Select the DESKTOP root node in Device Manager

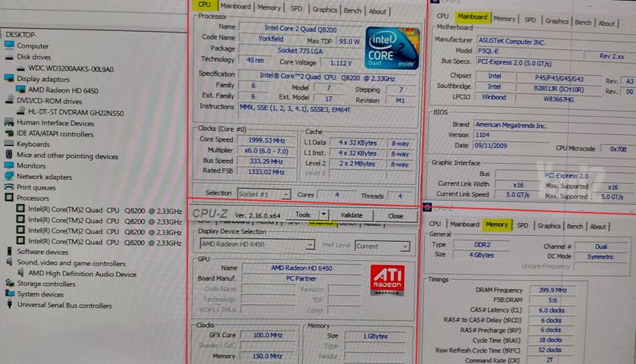(x=20, y=34)
